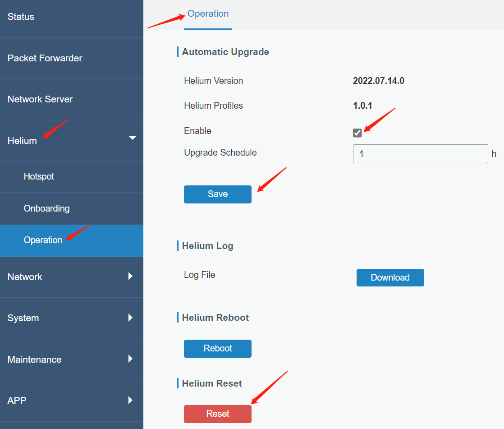
Task: Save the automatic upgrade settings
Action: pyautogui.click(x=218, y=194)
